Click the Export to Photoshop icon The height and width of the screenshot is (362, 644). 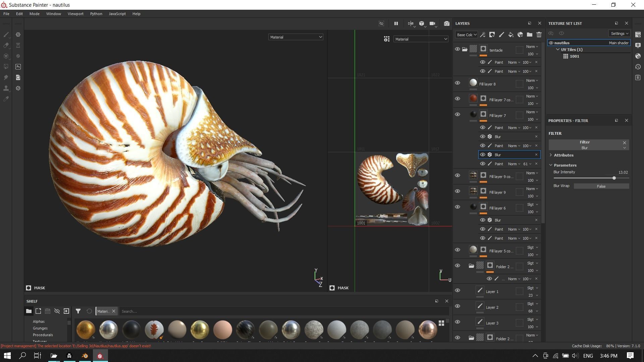pyautogui.click(x=18, y=67)
